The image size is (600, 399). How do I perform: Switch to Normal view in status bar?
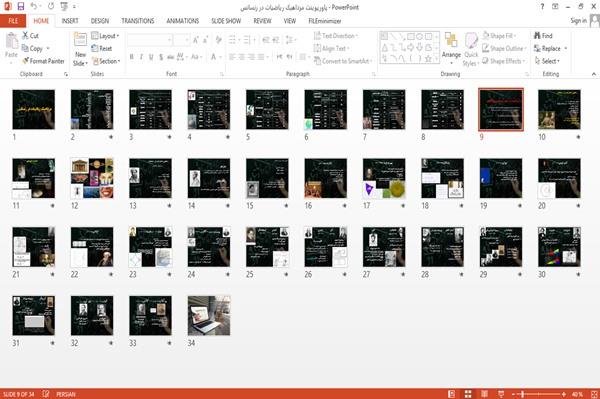click(x=452, y=394)
